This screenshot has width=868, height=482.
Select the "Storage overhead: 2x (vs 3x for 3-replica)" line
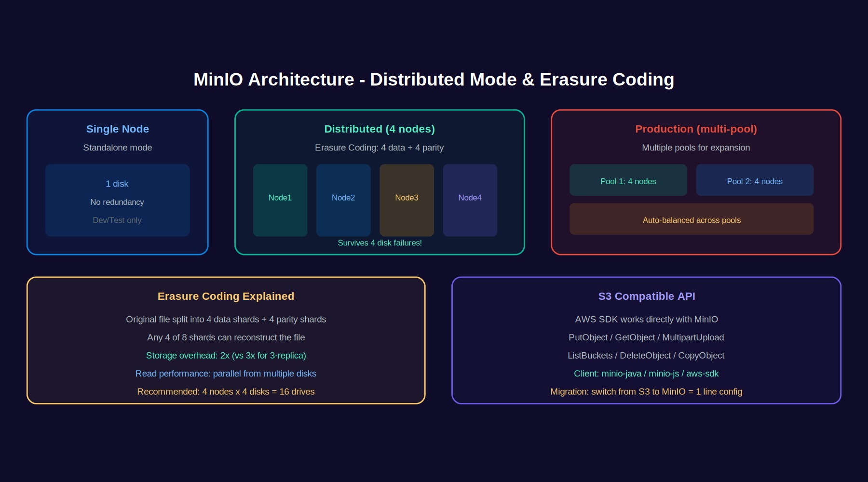point(226,356)
